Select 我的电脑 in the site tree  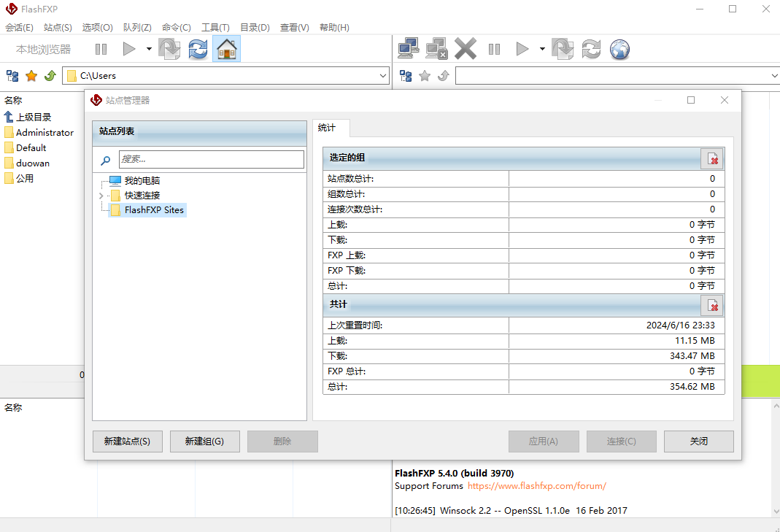point(142,181)
